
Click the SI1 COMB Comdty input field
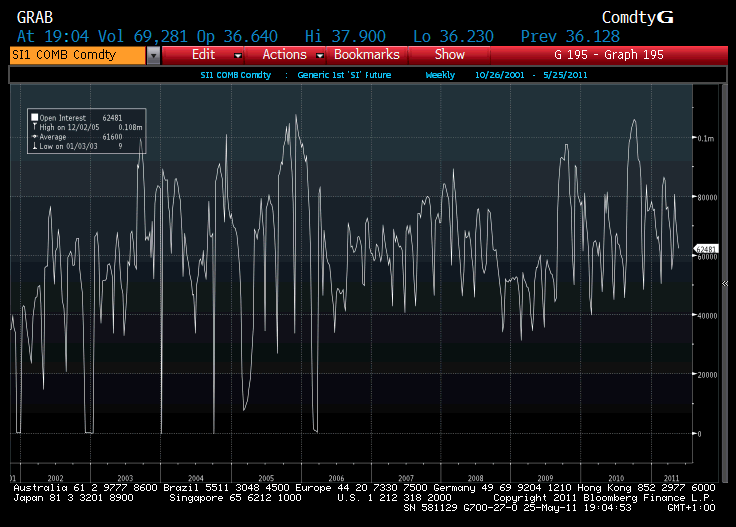[x=76, y=55]
